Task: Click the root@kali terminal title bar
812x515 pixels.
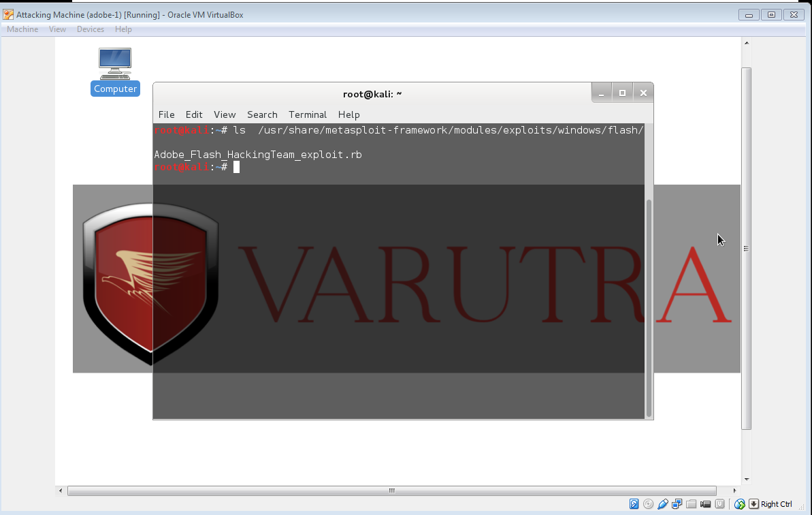Action: [x=372, y=94]
